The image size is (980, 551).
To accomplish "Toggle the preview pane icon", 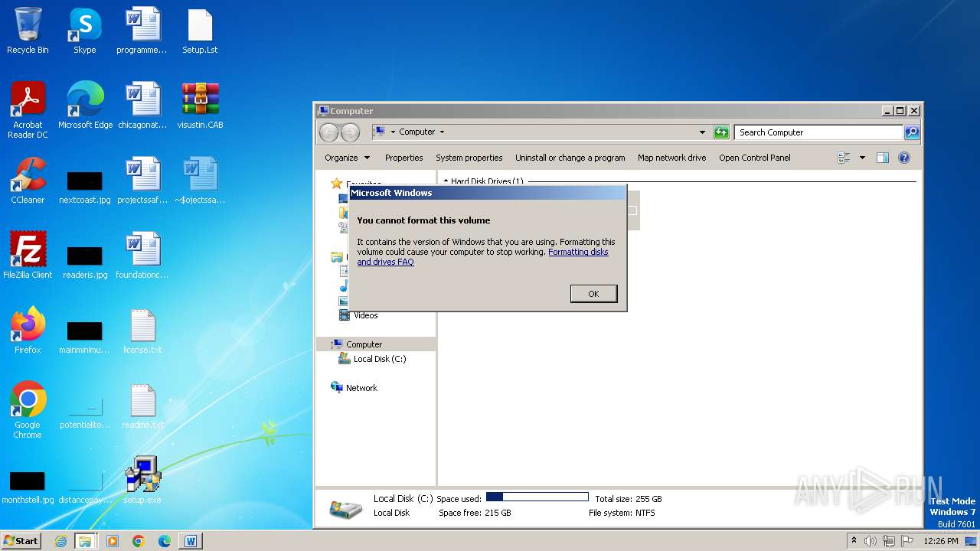I will tap(883, 158).
